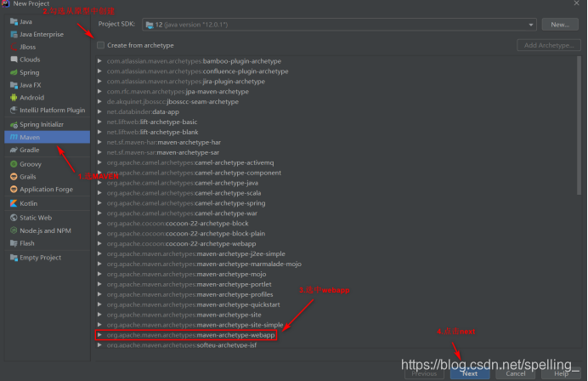Expand bamboo-plugin-archetype entry

pyautogui.click(x=99, y=61)
